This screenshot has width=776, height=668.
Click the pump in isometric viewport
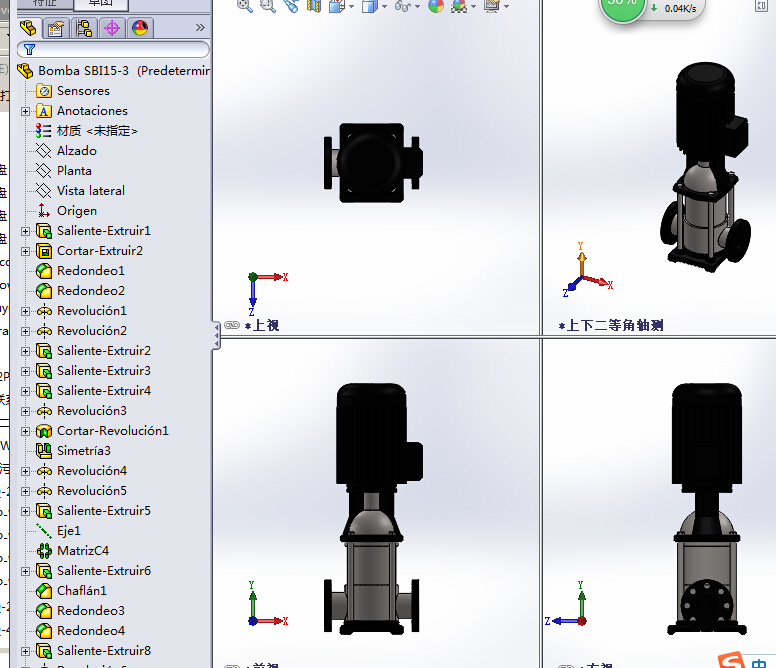point(706,167)
